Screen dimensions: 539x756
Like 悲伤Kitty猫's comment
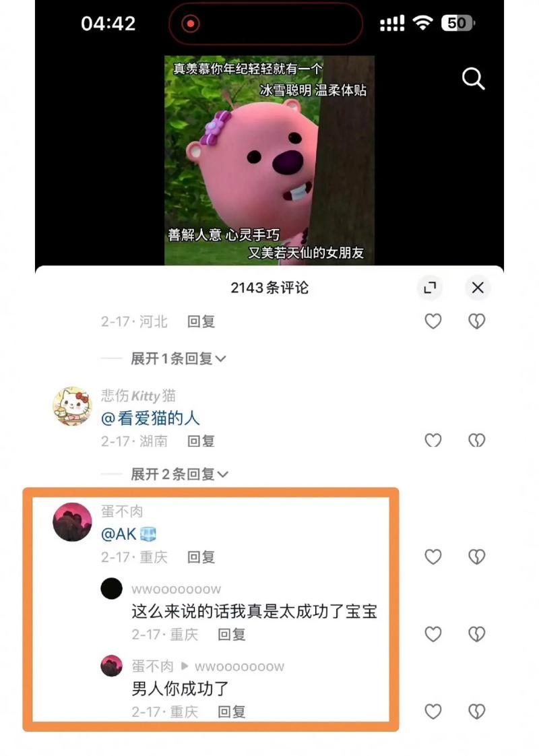433,440
